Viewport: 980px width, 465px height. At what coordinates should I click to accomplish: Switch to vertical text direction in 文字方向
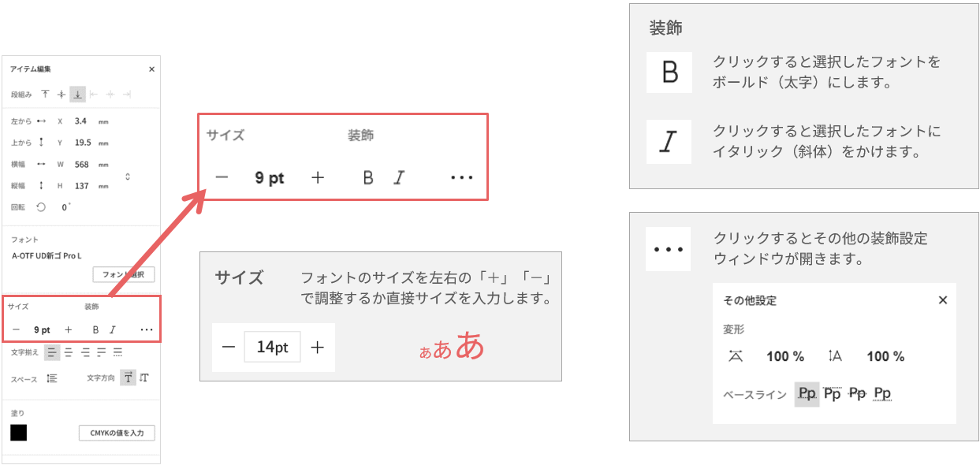click(x=143, y=378)
